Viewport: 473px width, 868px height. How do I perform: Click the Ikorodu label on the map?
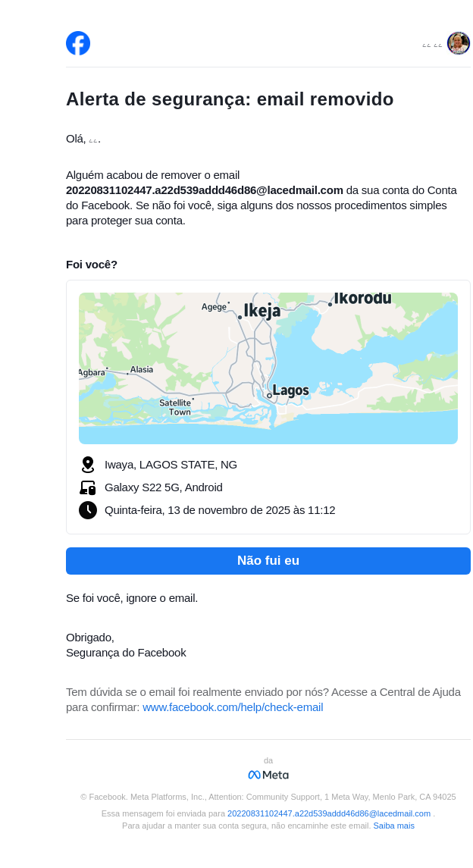click(x=362, y=299)
